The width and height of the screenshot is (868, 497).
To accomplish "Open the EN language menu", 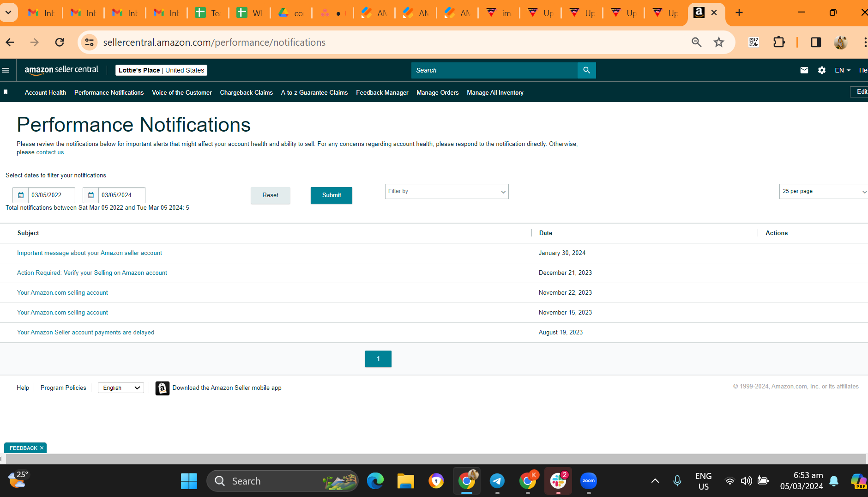I will (x=843, y=70).
